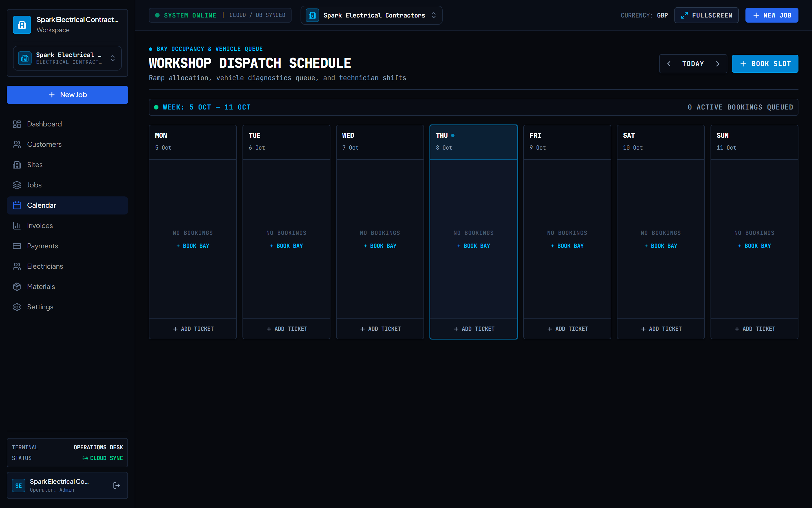Click the Invoices chart icon
Viewport: 812px width, 508px height.
(17, 226)
